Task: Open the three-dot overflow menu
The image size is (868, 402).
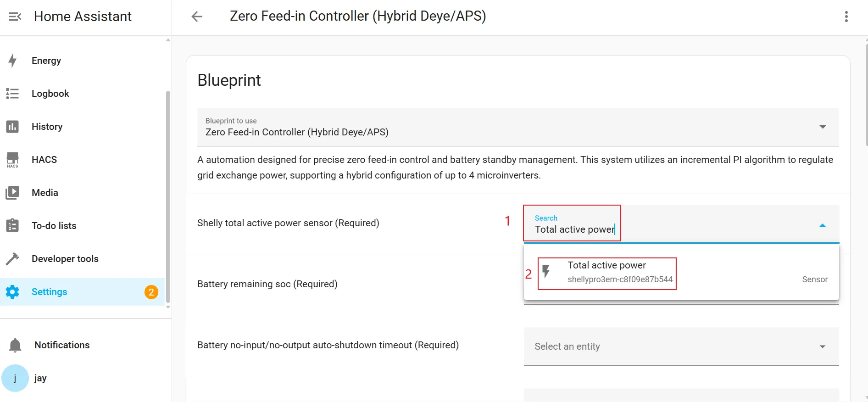Action: pyautogui.click(x=846, y=17)
